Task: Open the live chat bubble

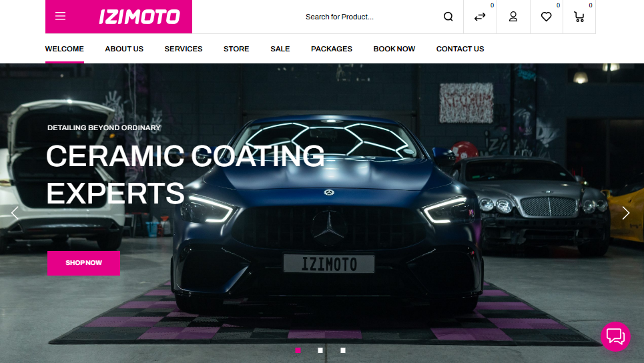Action: (615, 336)
